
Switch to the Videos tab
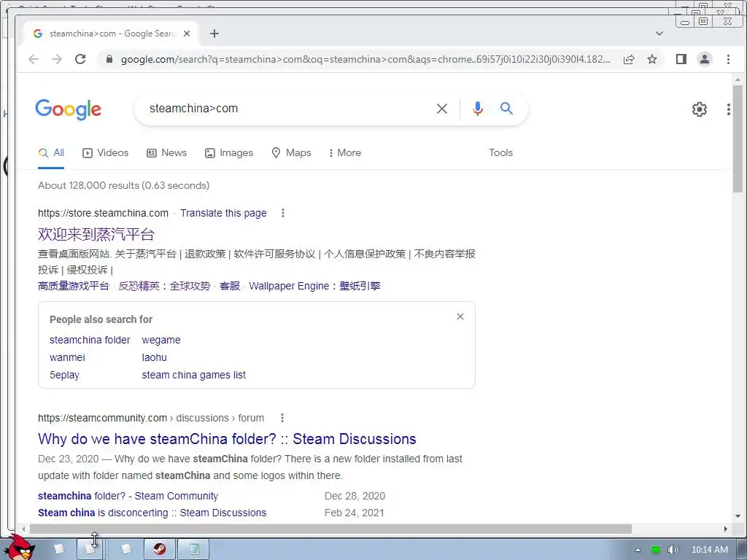(x=106, y=153)
